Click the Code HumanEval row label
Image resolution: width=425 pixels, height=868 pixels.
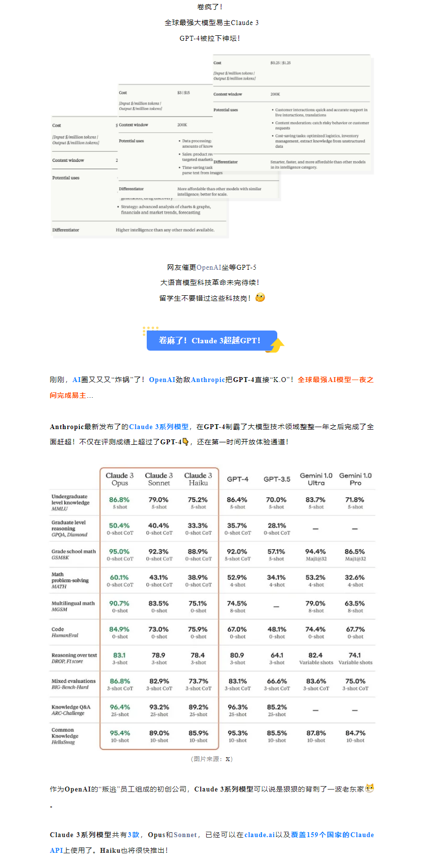(x=65, y=632)
